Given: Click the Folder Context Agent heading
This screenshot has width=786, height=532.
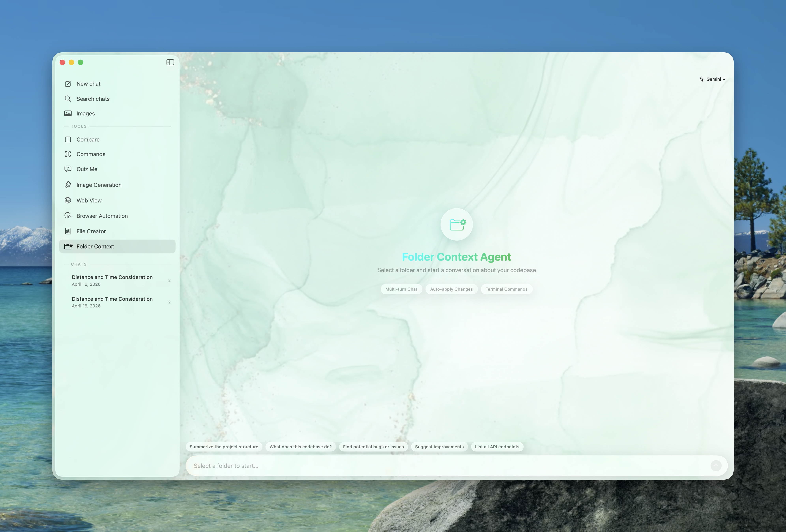Looking at the screenshot, I should pyautogui.click(x=456, y=257).
